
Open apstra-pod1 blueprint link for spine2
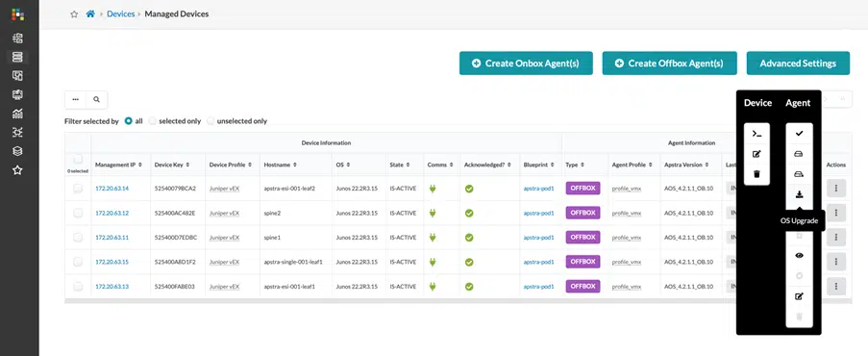click(538, 213)
